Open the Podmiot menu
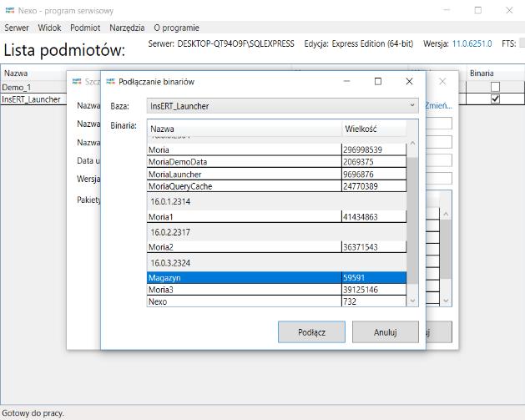 pos(85,28)
